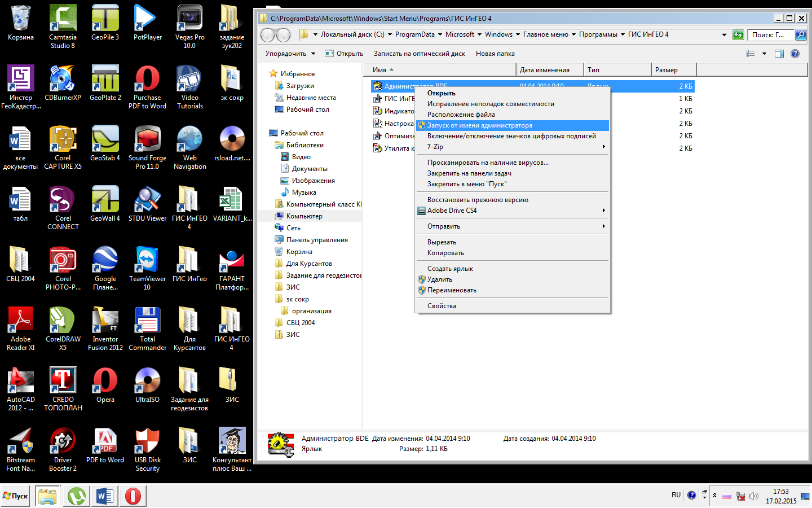The width and height of the screenshot is (812, 508).
Task: Expand the Отправить submenu
Action: 603,226
